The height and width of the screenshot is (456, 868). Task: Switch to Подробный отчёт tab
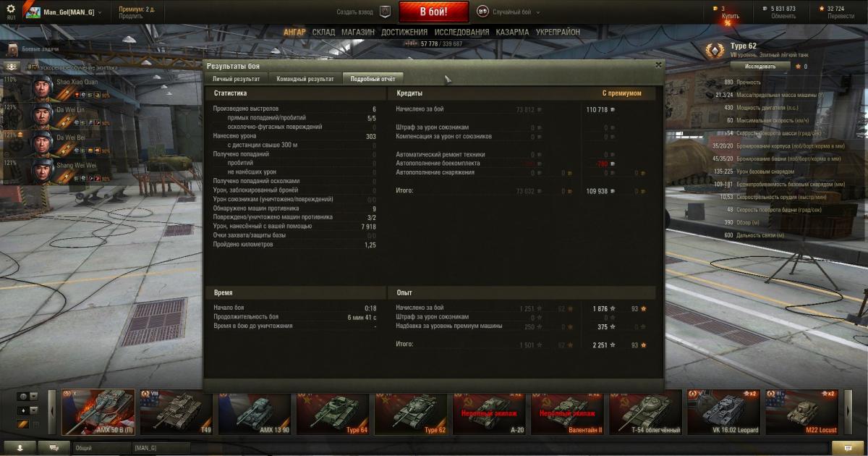(373, 78)
